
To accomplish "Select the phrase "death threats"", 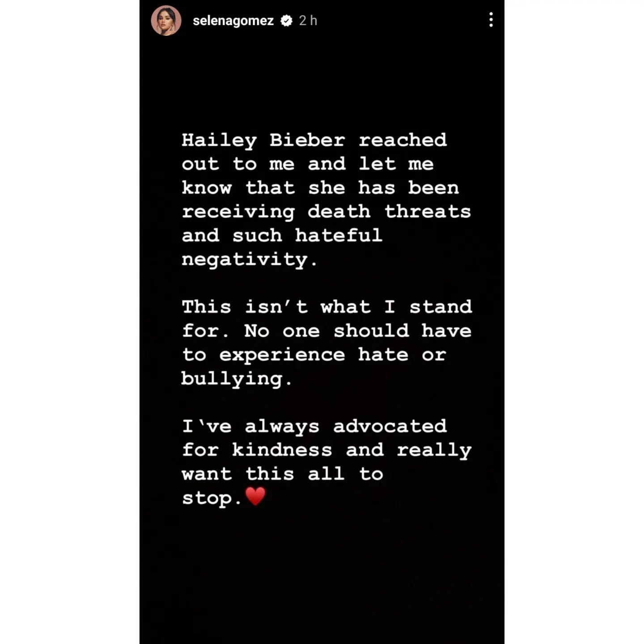I will [389, 212].
